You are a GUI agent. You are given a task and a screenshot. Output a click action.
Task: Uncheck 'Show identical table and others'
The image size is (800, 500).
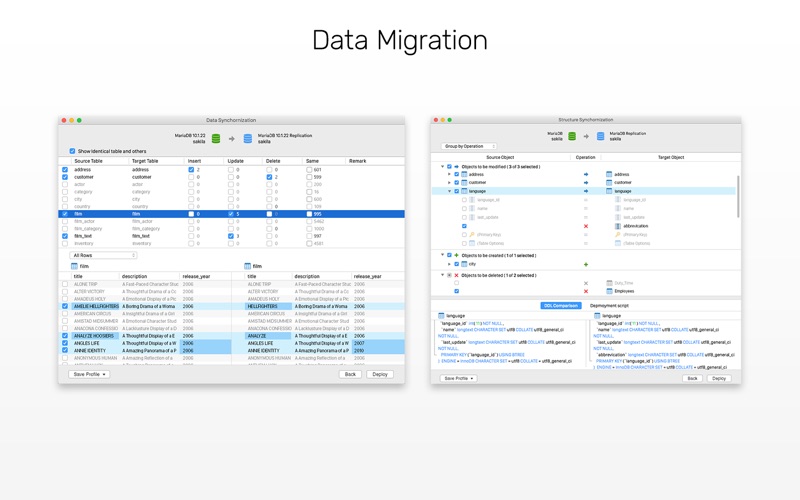72,151
